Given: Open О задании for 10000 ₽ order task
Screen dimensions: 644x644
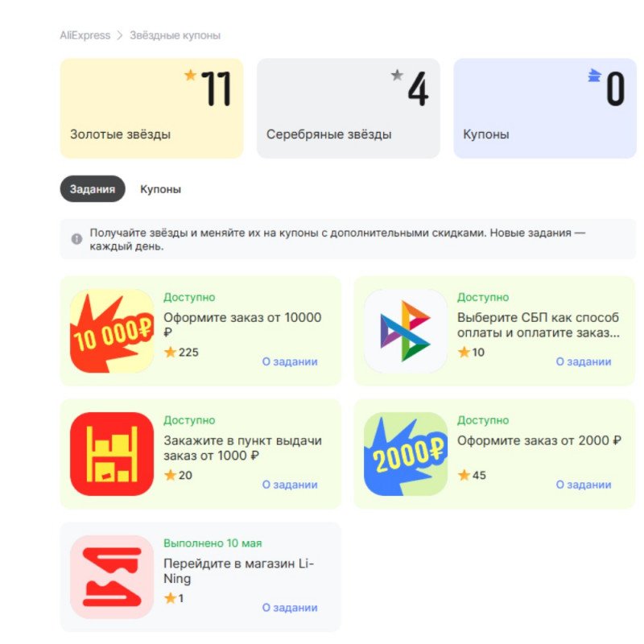Looking at the screenshot, I should point(290,361).
